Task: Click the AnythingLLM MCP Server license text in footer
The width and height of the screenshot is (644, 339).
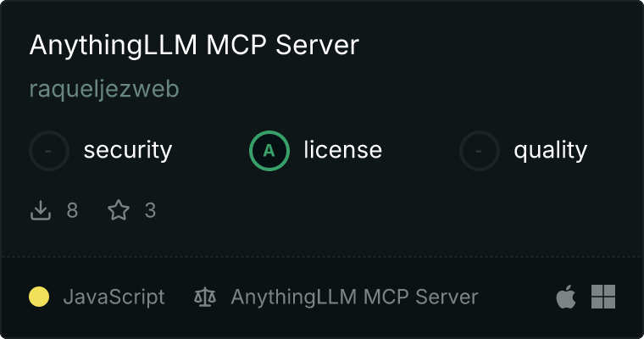Action: coord(354,297)
